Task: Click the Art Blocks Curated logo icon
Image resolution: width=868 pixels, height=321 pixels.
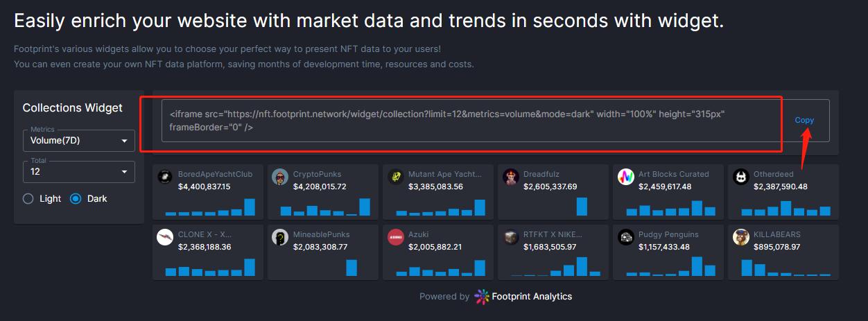Action: tap(626, 177)
